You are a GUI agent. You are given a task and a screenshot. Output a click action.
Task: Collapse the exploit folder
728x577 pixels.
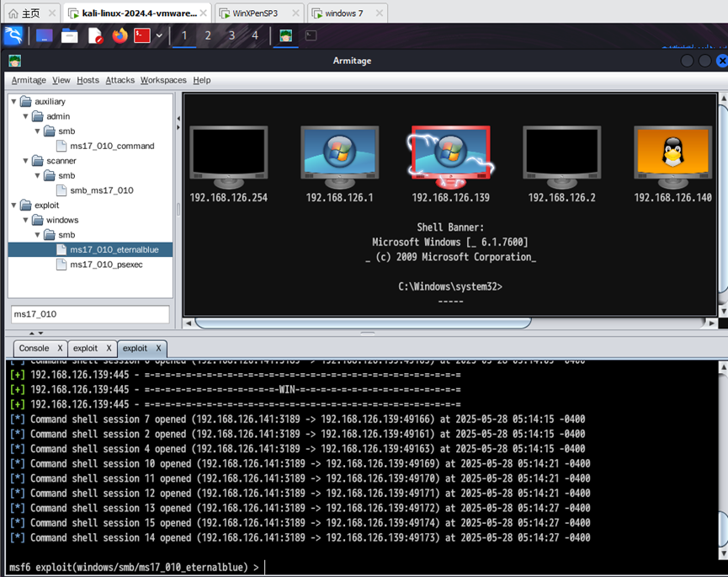click(14, 205)
